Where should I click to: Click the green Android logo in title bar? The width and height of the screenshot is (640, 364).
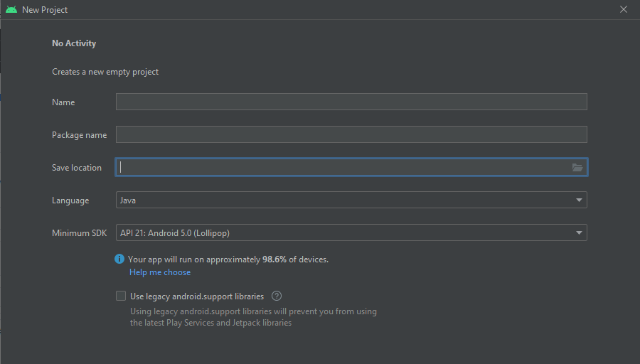(x=11, y=9)
